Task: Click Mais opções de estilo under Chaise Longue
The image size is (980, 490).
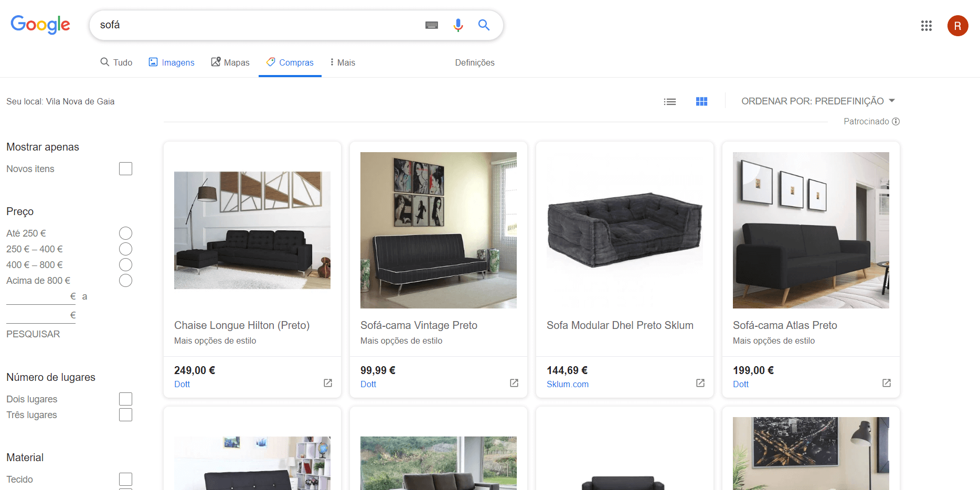Action: point(215,341)
